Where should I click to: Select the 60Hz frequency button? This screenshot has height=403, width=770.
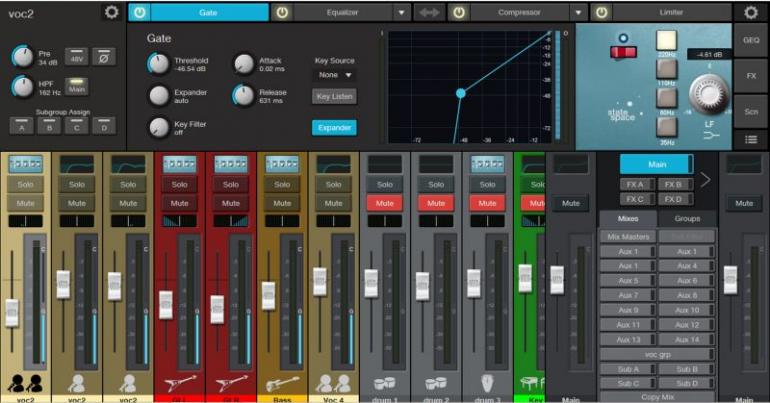click(666, 99)
